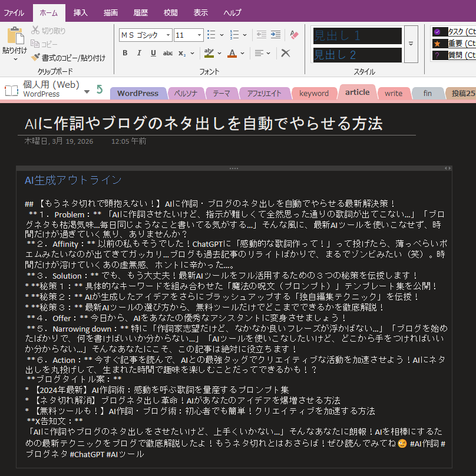Screen dimensions: 476x476
Task: Apply strikethrough to text
Action: pos(168,53)
